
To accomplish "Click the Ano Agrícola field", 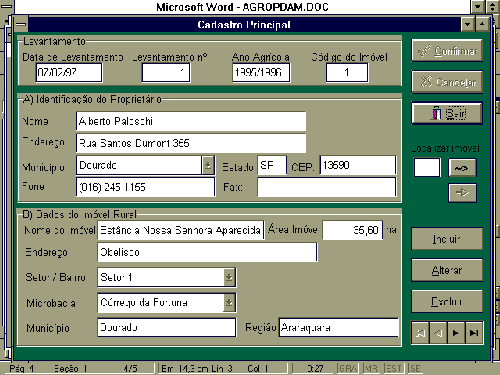I will click(261, 72).
